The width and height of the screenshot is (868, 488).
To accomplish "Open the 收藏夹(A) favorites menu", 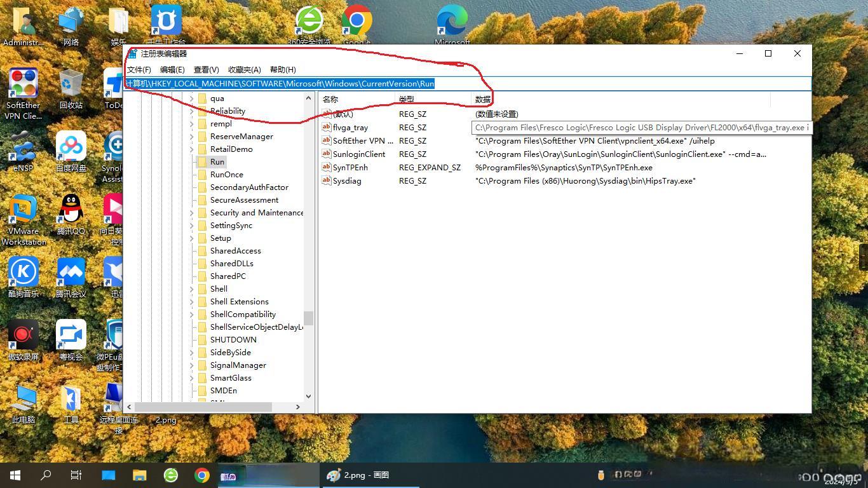I will tap(245, 70).
